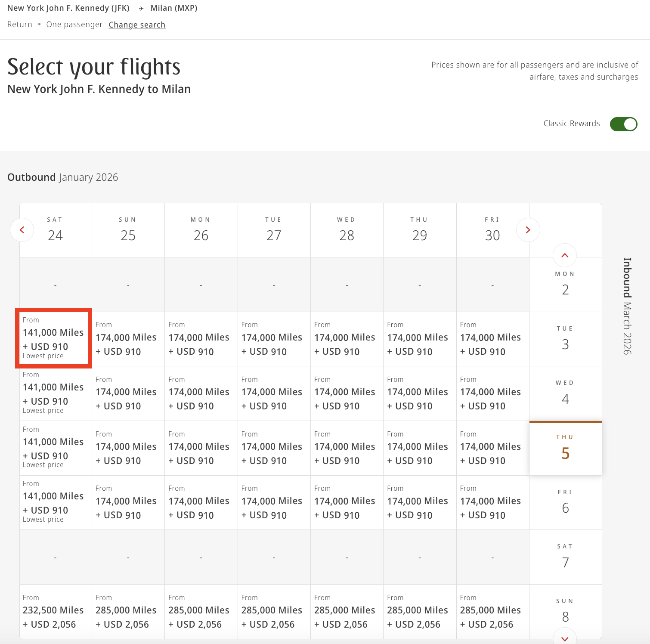The width and height of the screenshot is (650, 644).
Task: Choose the Mon 2 inbound date
Action: tap(565, 285)
